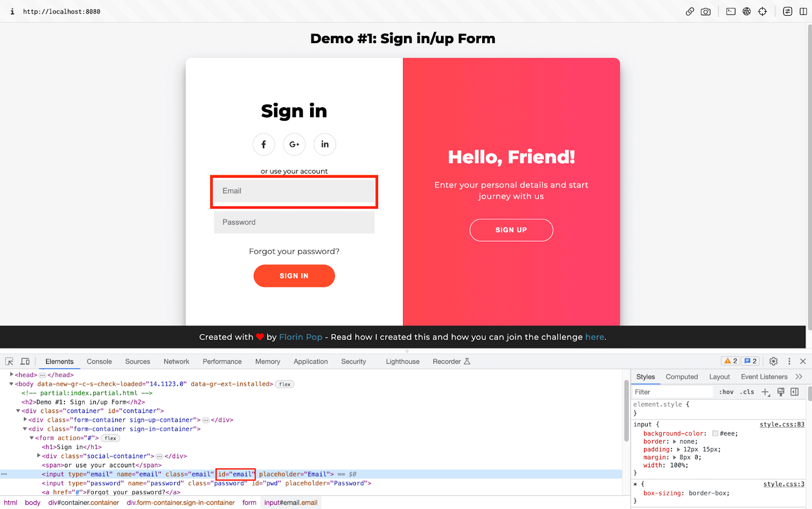Select the inspect element cursor tool
The height and width of the screenshot is (509, 812).
click(8, 361)
